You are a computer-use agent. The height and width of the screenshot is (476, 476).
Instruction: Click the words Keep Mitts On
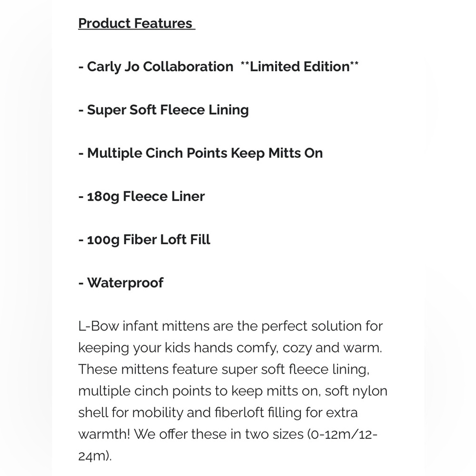click(x=277, y=153)
